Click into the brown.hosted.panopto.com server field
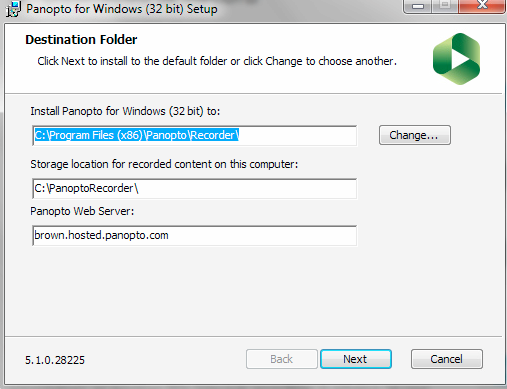Viewport: 507px width, 389px height. (195, 236)
